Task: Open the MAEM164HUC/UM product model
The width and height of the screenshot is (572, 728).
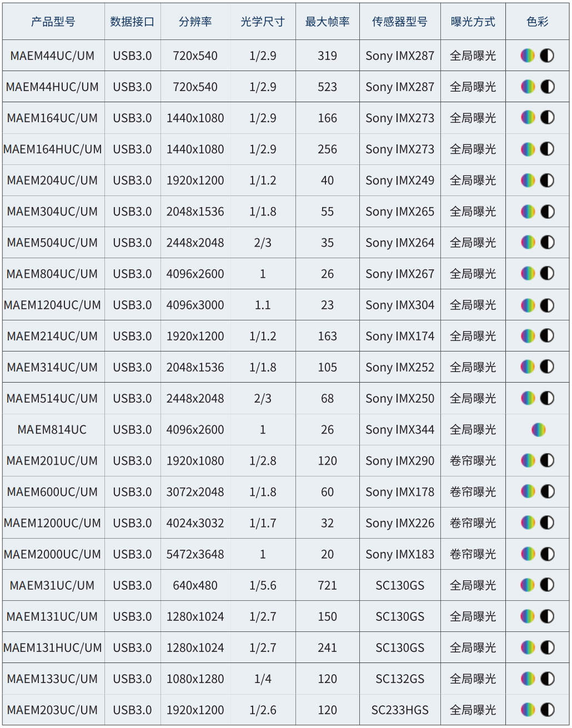Action: click(53, 149)
